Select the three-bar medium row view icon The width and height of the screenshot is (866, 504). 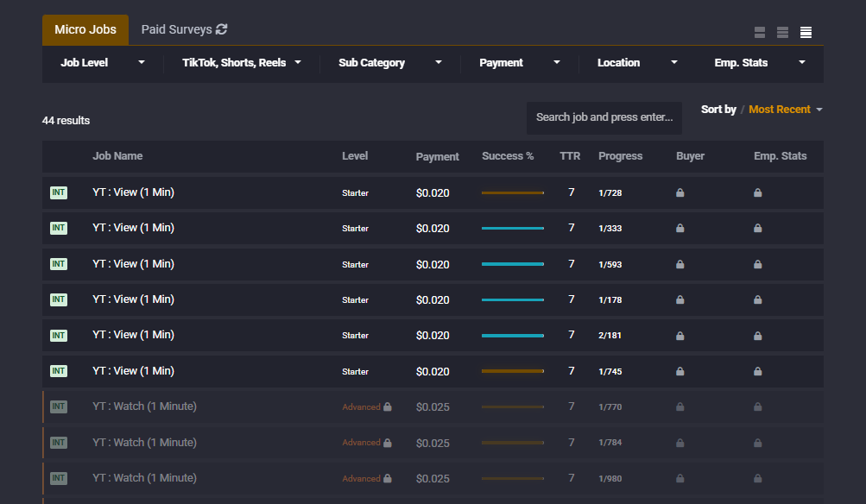tap(782, 33)
